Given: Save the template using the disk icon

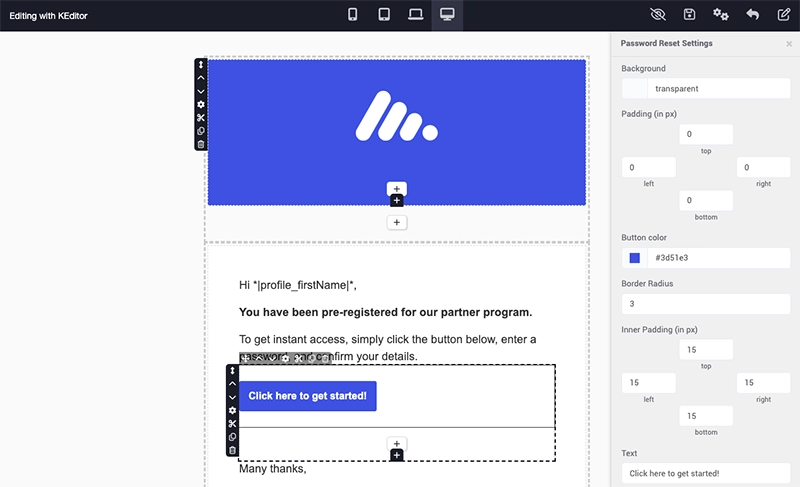Looking at the screenshot, I should point(689,15).
